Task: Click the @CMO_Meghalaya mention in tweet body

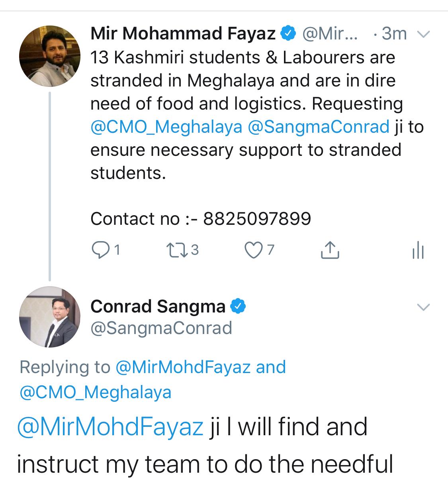Action: 166,127
